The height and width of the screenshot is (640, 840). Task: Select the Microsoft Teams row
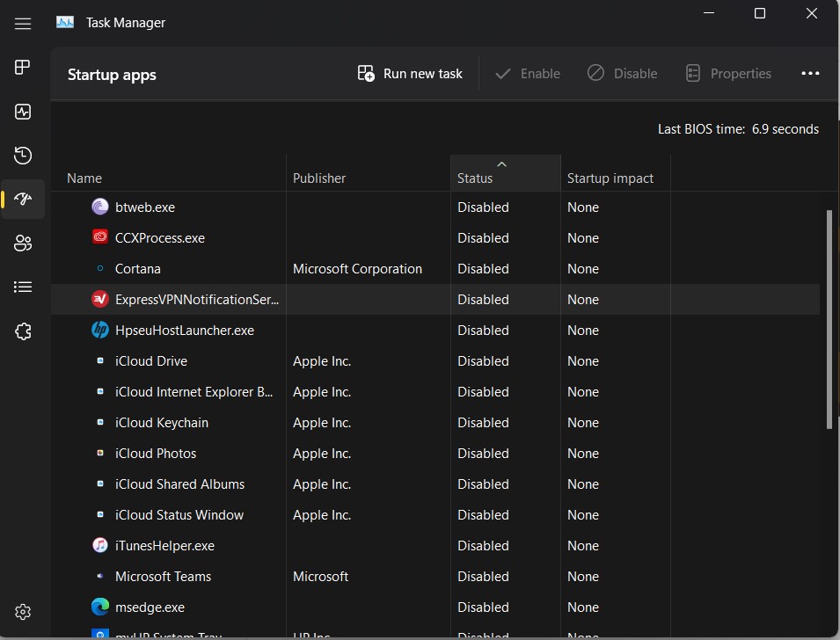click(x=164, y=577)
